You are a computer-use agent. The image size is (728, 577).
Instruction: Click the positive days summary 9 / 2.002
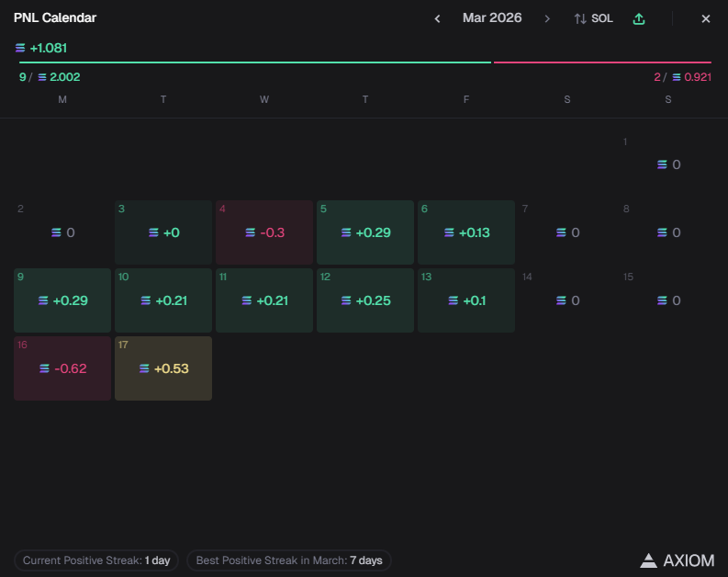pyautogui.click(x=50, y=77)
